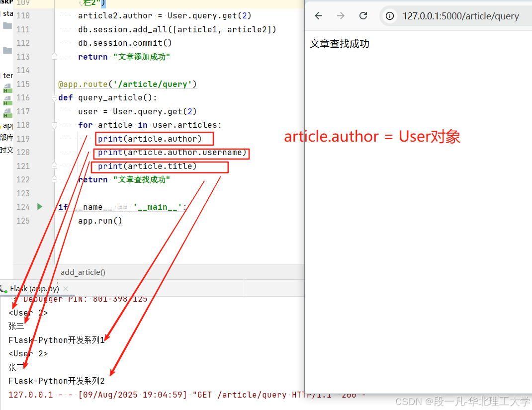Toggle fold marker at line 122 return
The width and height of the screenshot is (532, 410).
pyautogui.click(x=54, y=179)
